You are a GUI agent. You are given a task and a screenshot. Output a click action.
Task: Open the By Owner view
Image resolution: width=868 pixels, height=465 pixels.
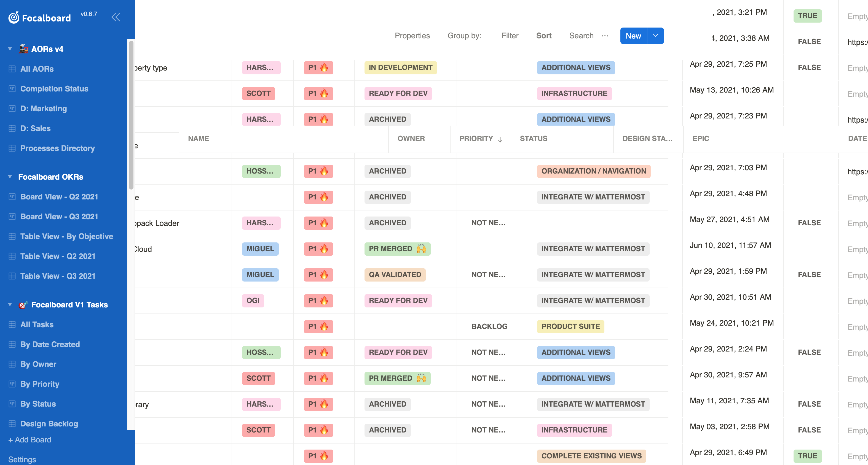[x=38, y=364]
